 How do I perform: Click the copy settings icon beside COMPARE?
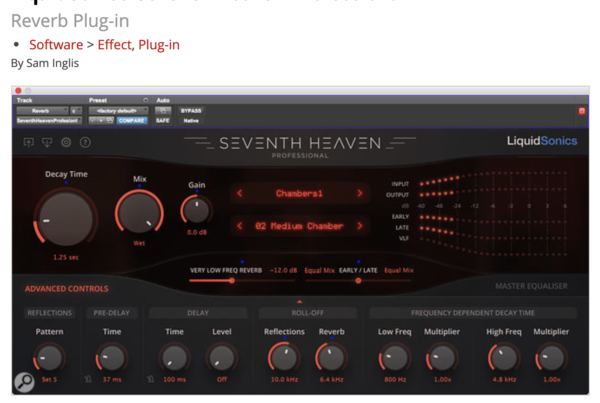[109, 121]
